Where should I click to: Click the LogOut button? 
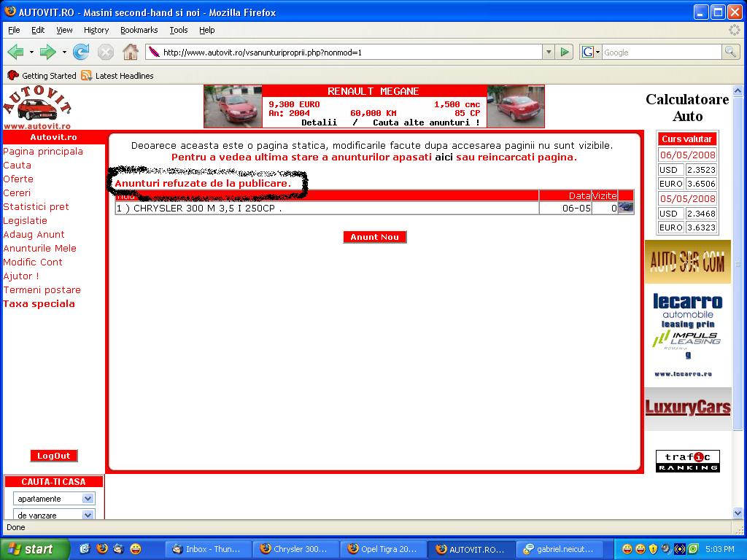click(53, 456)
